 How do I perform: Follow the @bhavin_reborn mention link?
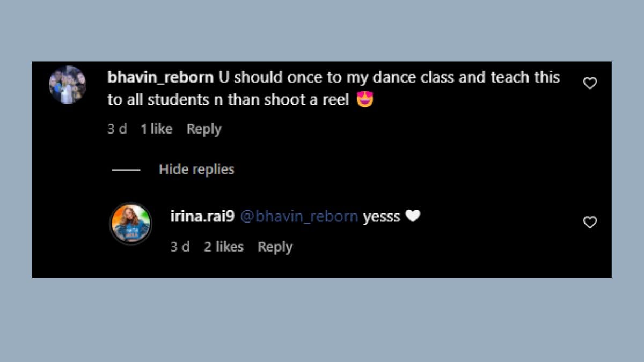point(299,217)
